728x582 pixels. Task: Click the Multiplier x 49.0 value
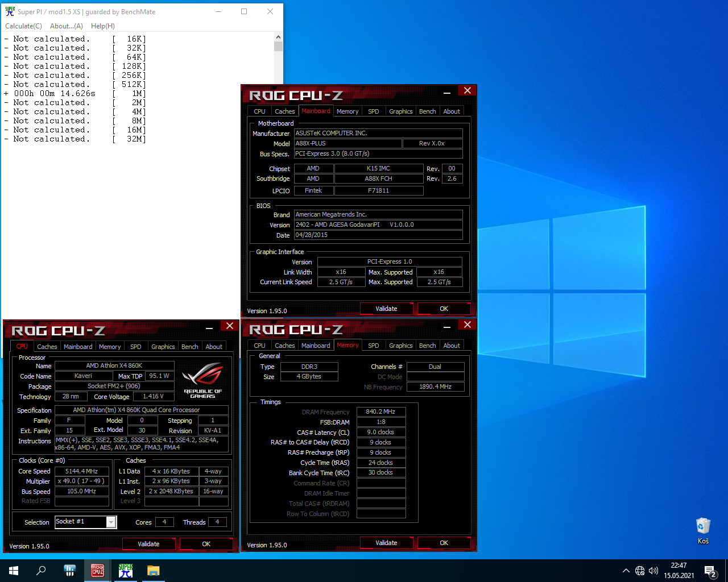point(82,481)
